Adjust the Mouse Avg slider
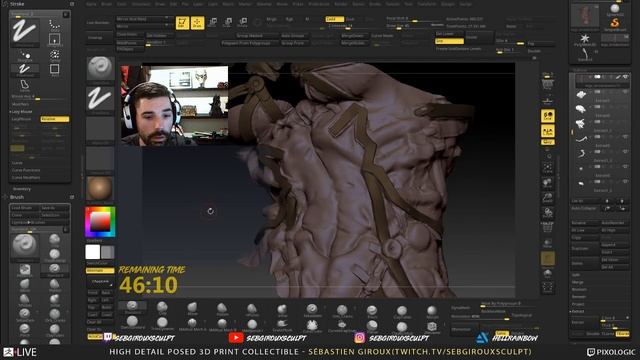Viewport: 640px width, 360px height. pyautogui.click(x=38, y=97)
